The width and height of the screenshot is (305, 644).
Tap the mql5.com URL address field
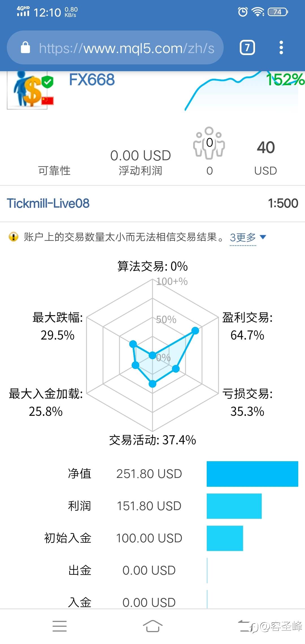coord(127,48)
